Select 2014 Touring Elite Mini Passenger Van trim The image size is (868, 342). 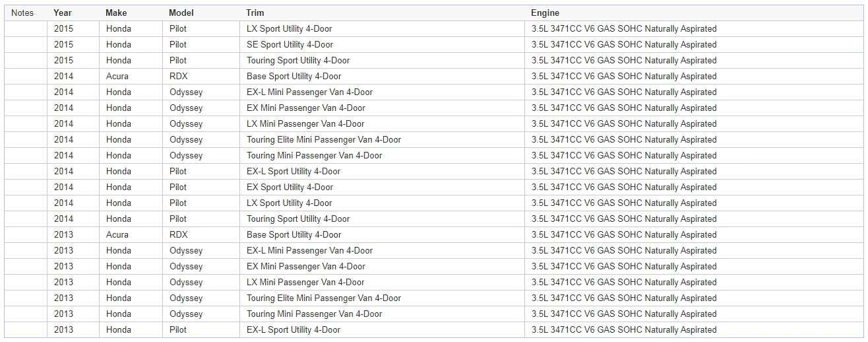point(323,140)
